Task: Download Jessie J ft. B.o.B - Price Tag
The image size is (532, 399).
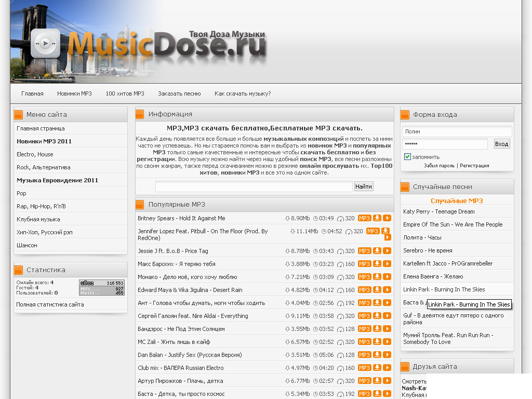Action: [377, 251]
